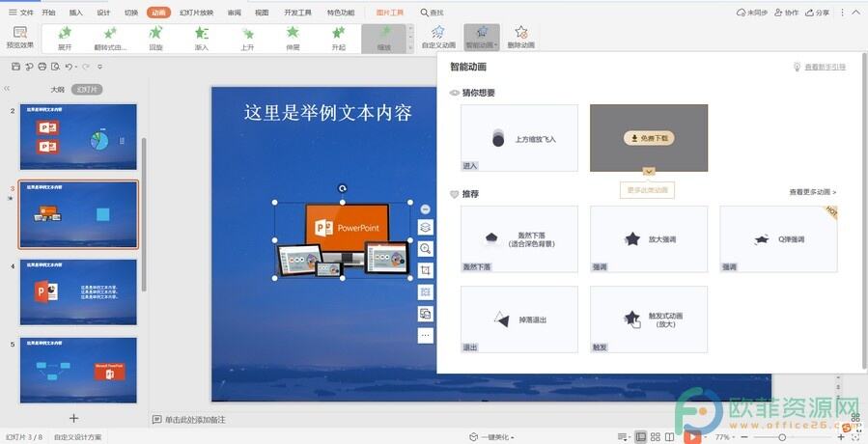Start slideshow with orange play button
The height and width of the screenshot is (444, 868).
click(x=692, y=436)
